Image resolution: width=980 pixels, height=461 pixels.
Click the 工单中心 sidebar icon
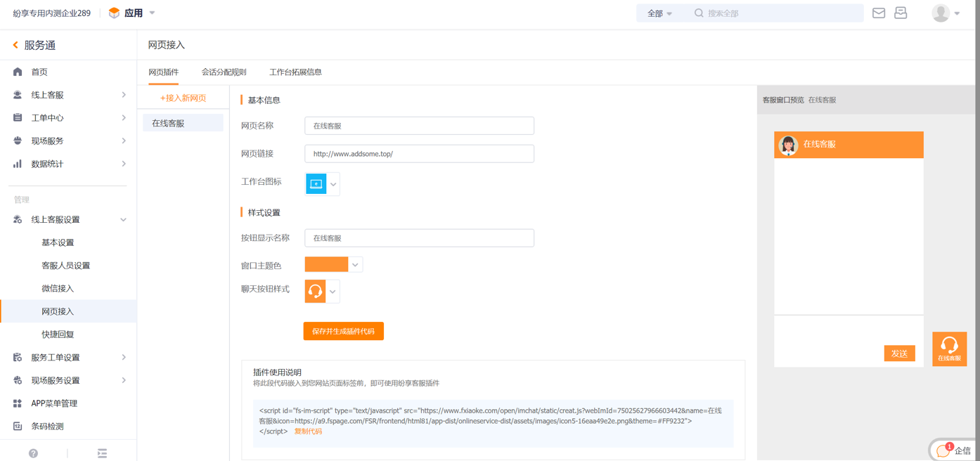[18, 118]
